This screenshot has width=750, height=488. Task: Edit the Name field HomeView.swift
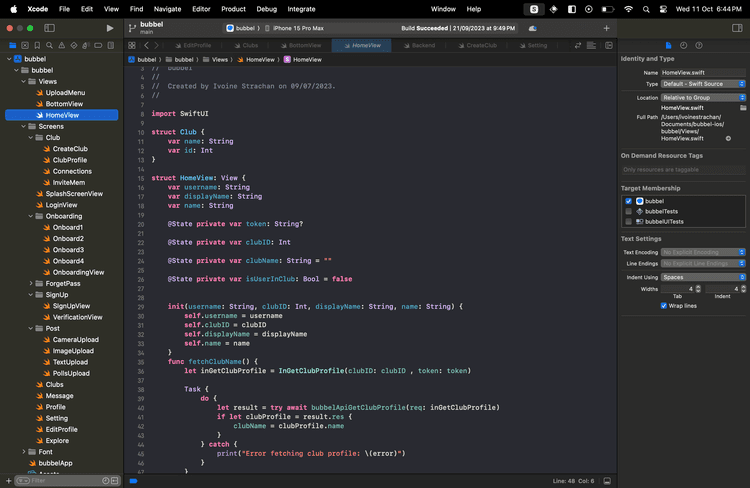703,73
